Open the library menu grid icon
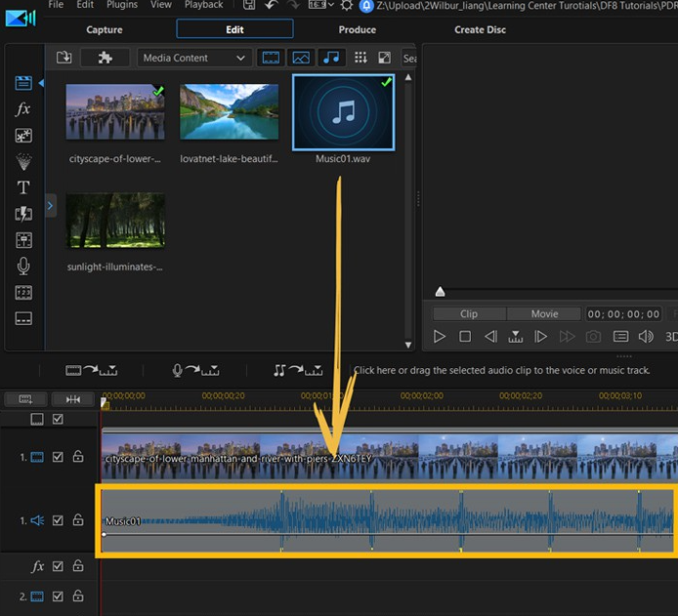This screenshot has width=678, height=616. [360, 58]
